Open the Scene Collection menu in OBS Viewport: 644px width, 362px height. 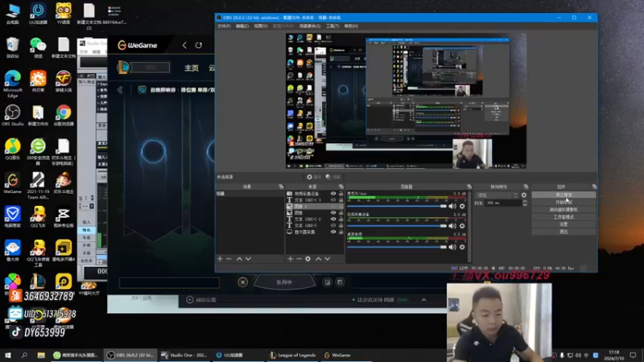tap(310, 27)
